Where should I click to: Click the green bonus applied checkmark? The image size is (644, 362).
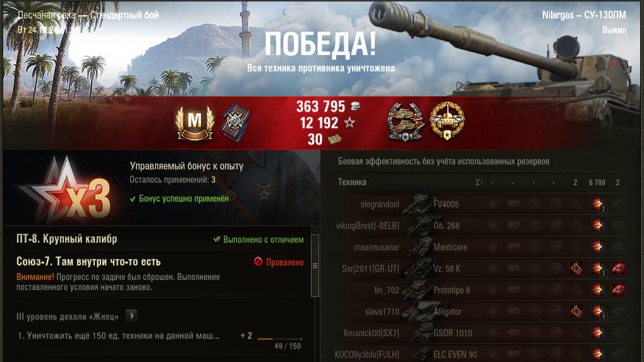pos(133,199)
